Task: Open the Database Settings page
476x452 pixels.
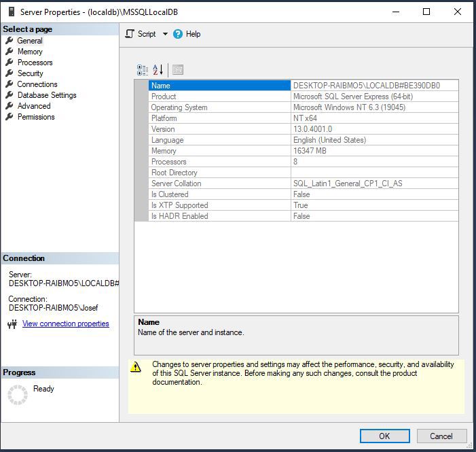Action: [x=47, y=95]
